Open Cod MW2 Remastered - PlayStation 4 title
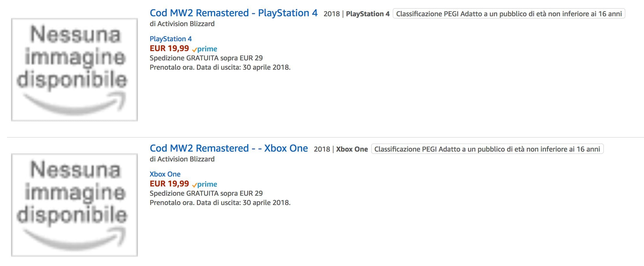 point(233,13)
